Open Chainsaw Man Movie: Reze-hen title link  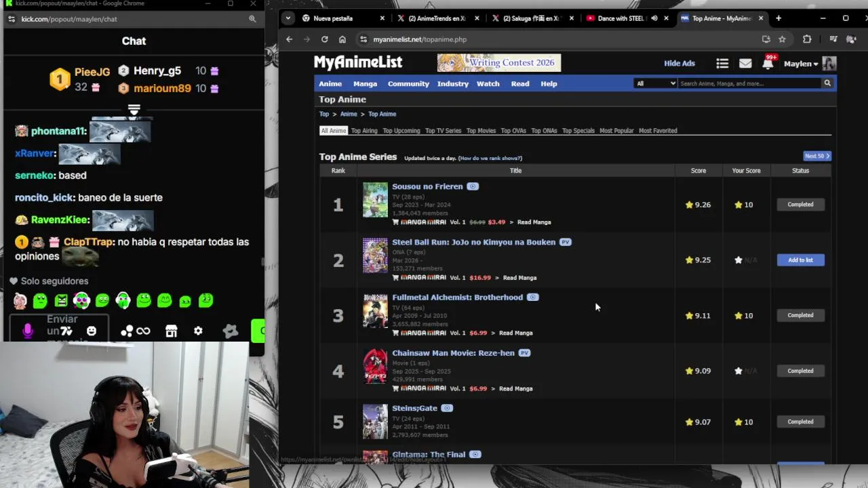pyautogui.click(x=453, y=353)
